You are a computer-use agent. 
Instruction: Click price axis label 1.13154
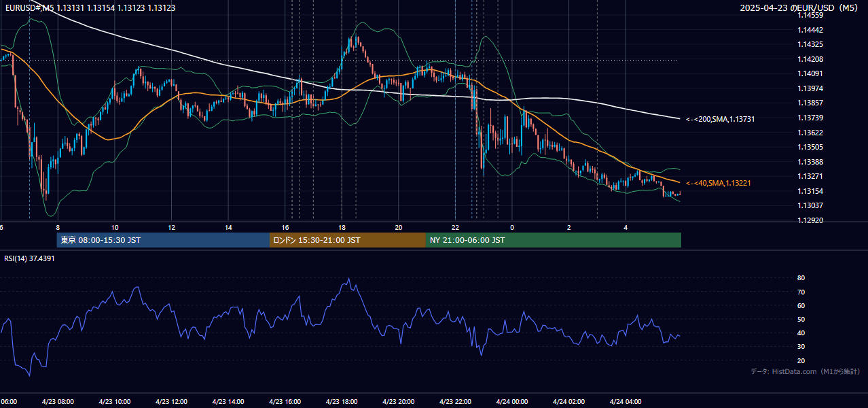coord(810,191)
